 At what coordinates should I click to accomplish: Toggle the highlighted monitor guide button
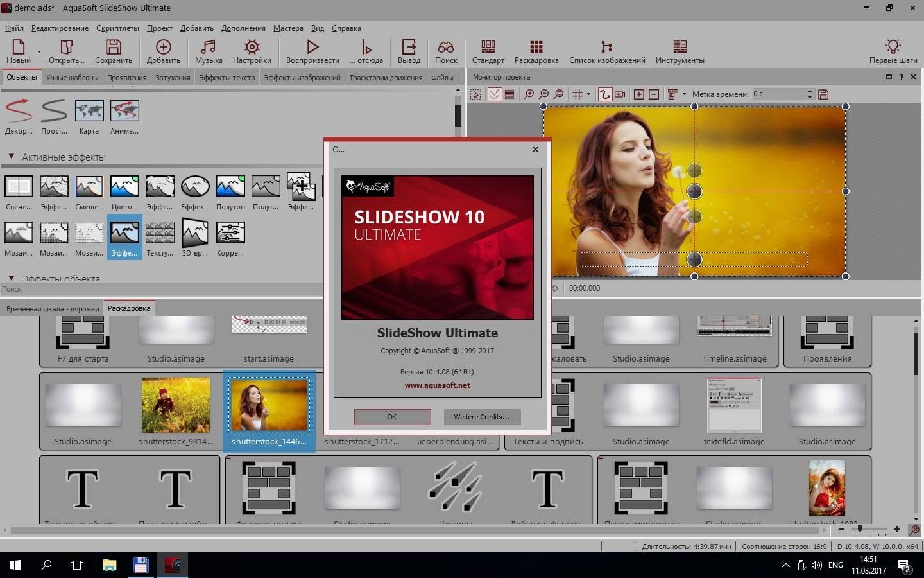point(494,94)
